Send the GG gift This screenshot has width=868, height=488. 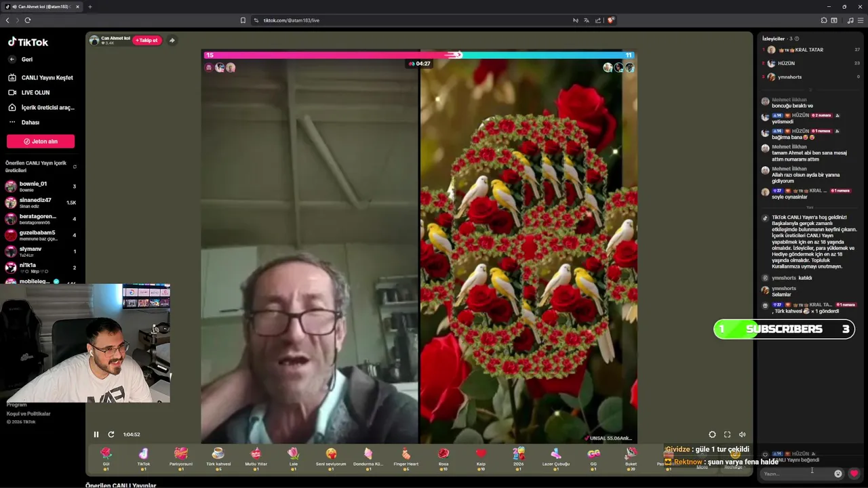(593, 458)
